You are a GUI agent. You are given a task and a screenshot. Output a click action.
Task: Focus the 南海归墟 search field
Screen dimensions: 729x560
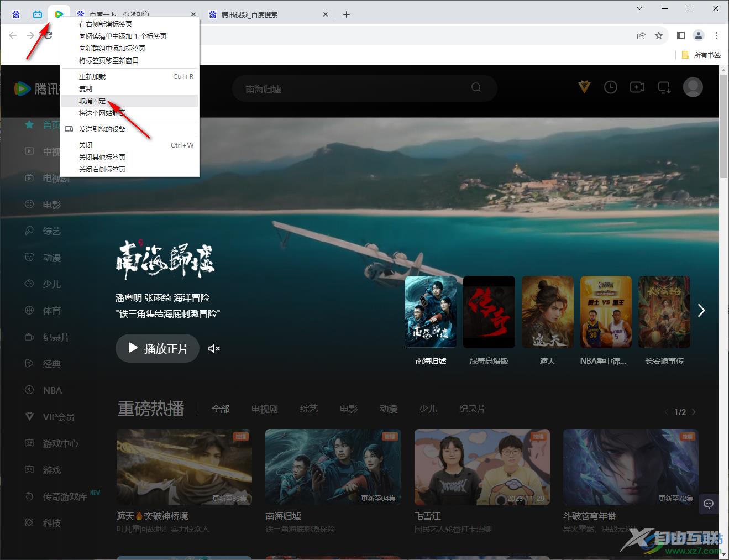pos(354,88)
